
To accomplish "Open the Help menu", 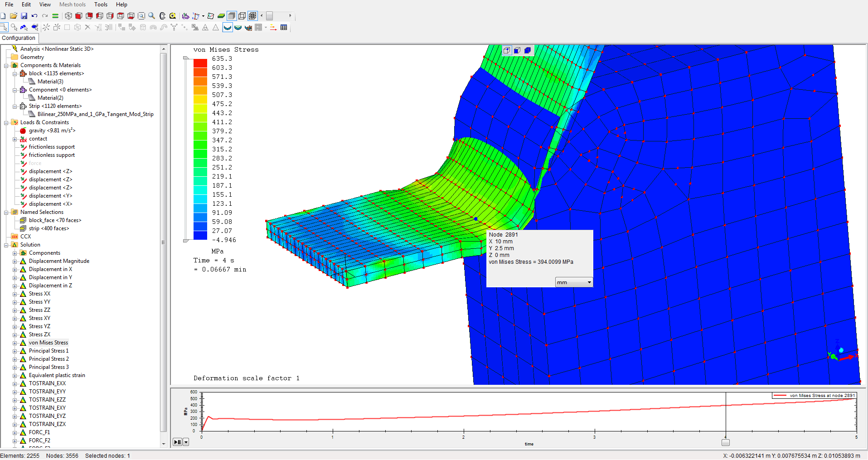I will pyautogui.click(x=121, y=5).
